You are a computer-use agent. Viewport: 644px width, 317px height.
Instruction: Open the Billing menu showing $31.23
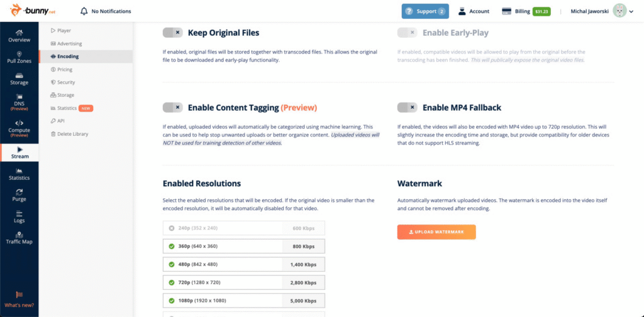click(x=526, y=11)
